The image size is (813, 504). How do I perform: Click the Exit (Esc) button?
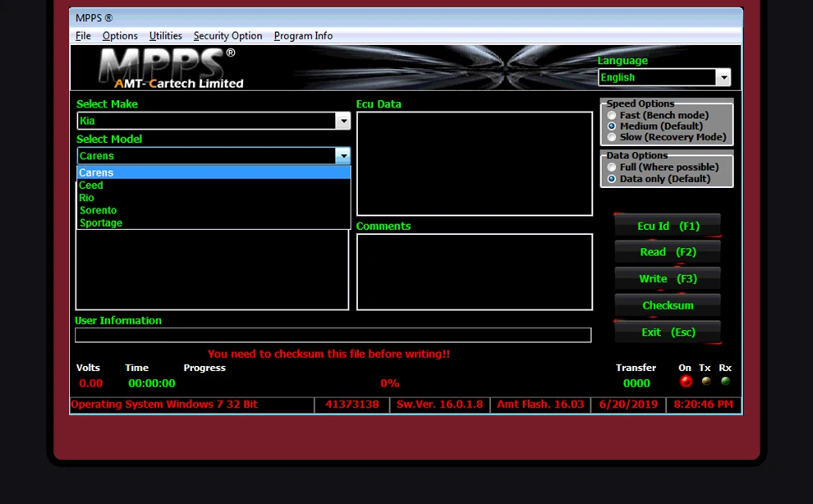(x=668, y=332)
